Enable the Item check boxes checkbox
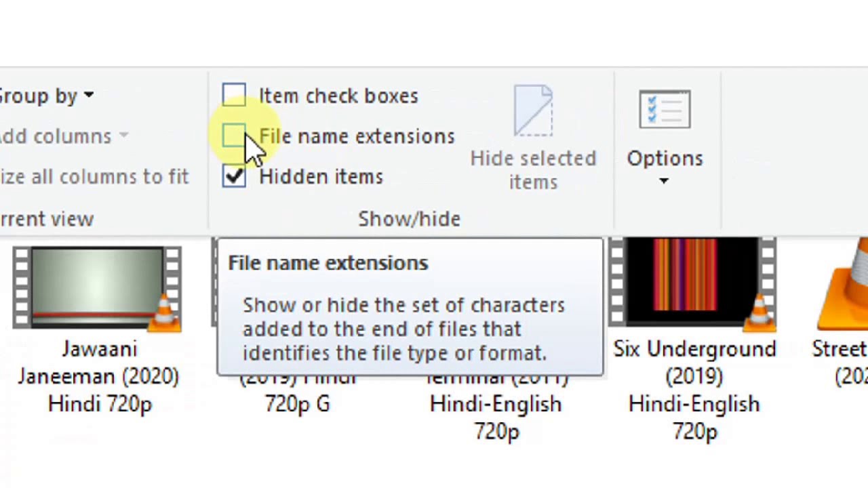This screenshot has width=868, height=488. pyautogui.click(x=234, y=96)
